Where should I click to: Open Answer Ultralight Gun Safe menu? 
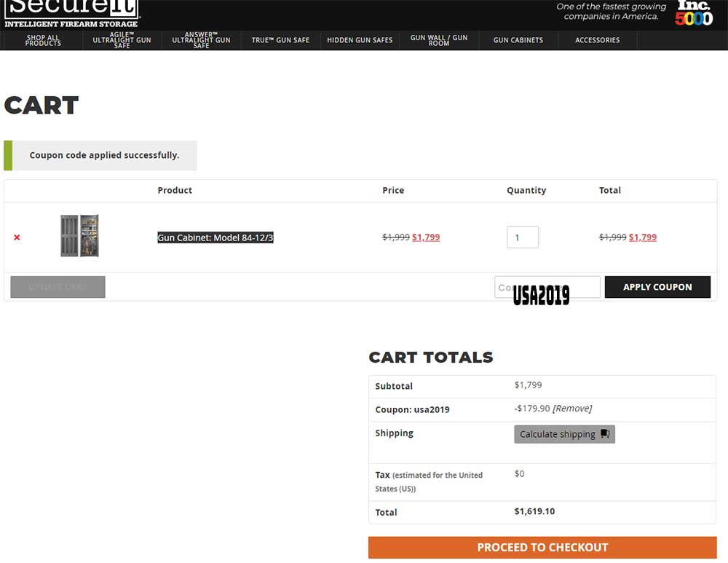[201, 40]
